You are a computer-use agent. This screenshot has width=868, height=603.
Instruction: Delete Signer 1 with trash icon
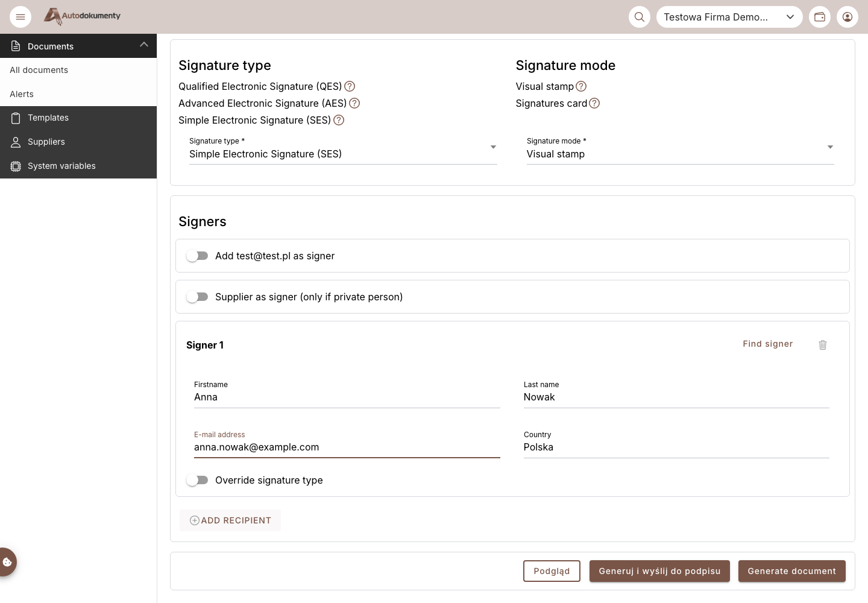823,345
